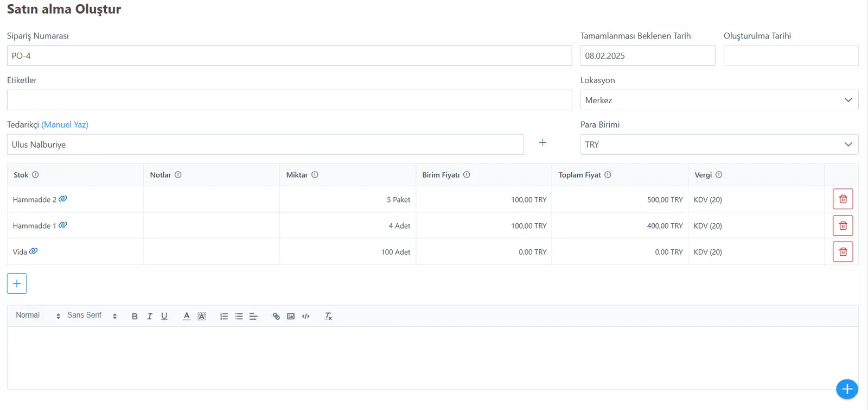This screenshot has height=410, width=868.
Task: Click the blue floating add button
Action: click(x=847, y=389)
